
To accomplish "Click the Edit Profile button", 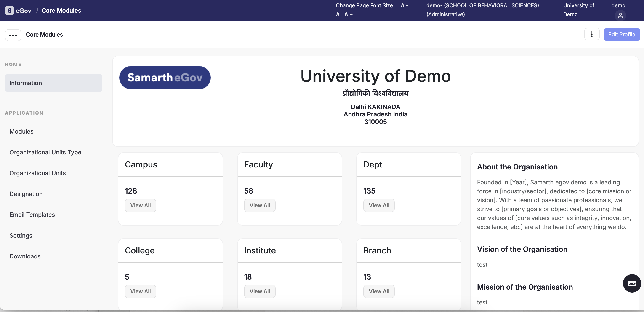I will (x=622, y=34).
